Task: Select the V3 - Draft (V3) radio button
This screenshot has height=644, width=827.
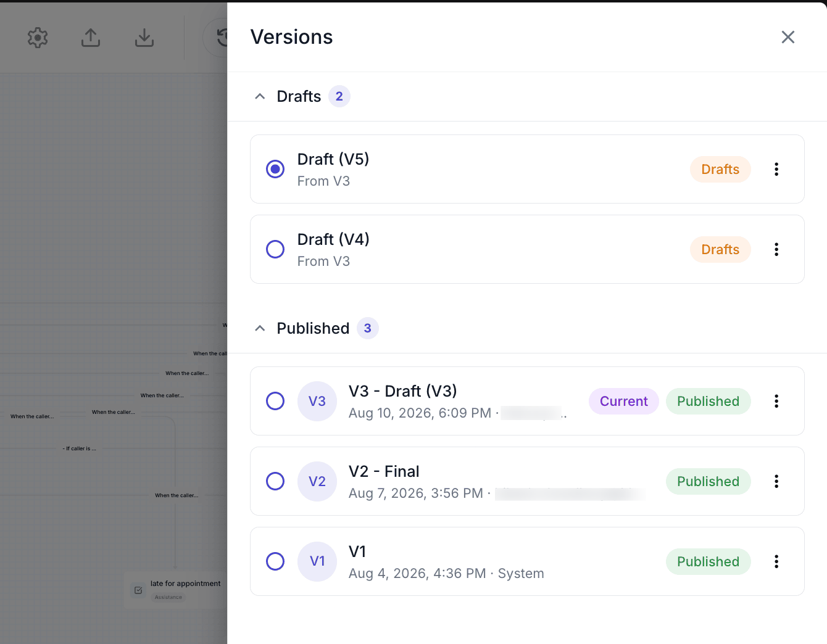Action: 275,401
